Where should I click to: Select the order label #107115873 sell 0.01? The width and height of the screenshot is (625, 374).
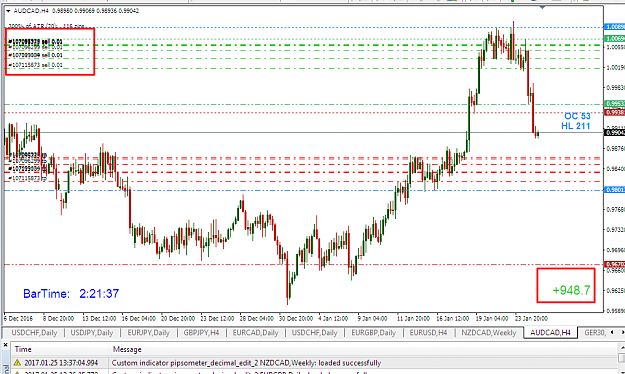(x=35, y=65)
